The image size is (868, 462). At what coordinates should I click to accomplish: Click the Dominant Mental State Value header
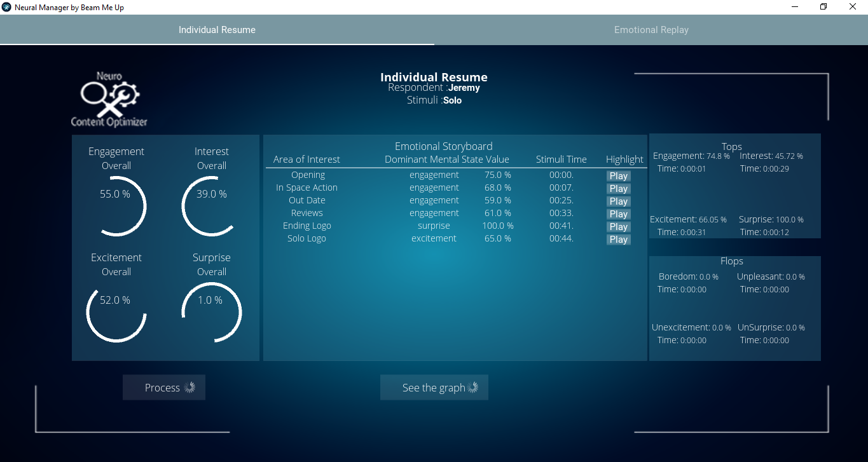447,160
